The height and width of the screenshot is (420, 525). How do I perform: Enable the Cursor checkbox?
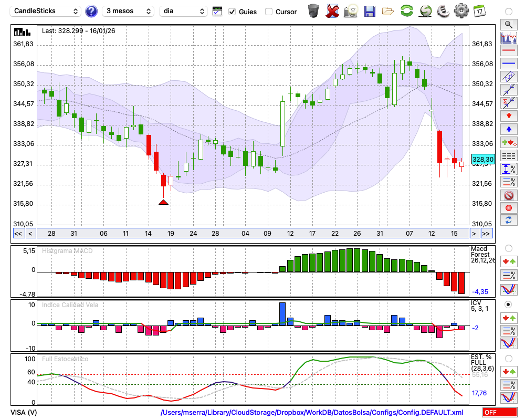click(x=269, y=12)
